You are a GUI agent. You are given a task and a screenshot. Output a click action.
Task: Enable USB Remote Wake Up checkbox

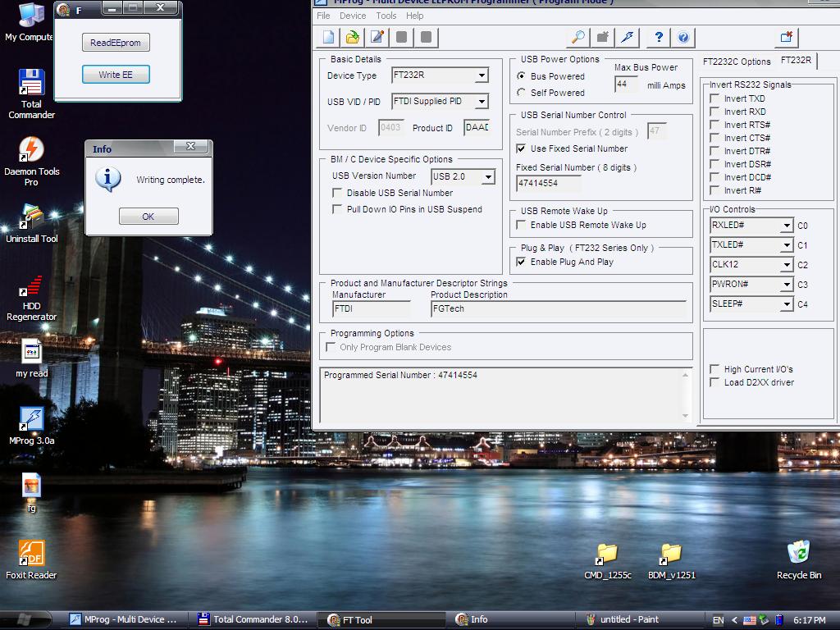(x=521, y=225)
